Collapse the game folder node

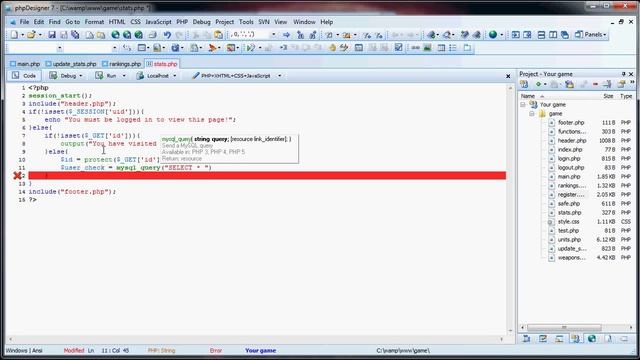click(531, 114)
